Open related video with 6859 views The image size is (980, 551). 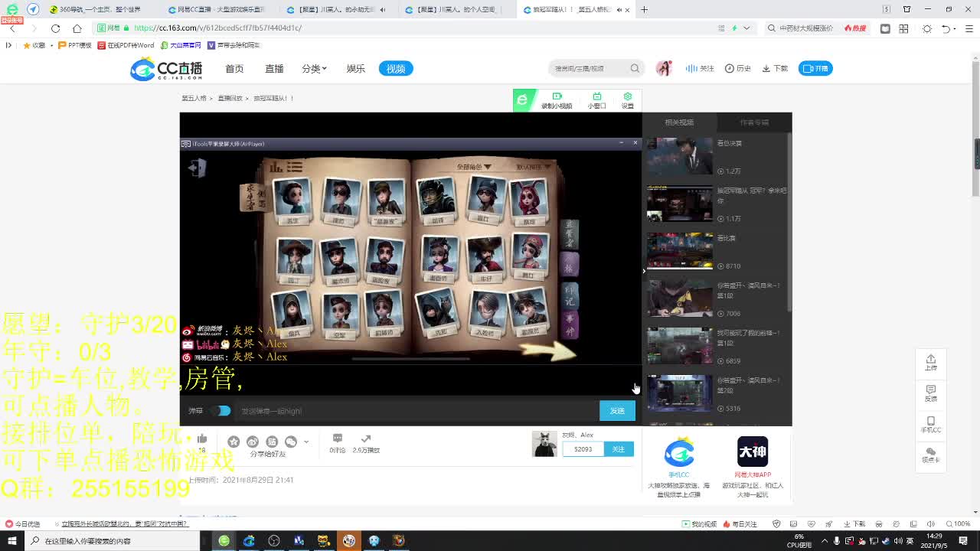680,346
